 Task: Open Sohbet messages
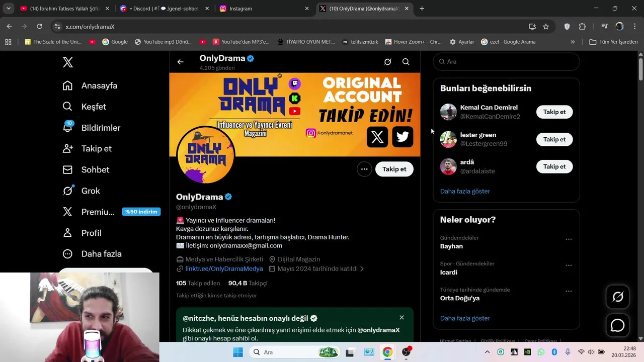[86, 170]
